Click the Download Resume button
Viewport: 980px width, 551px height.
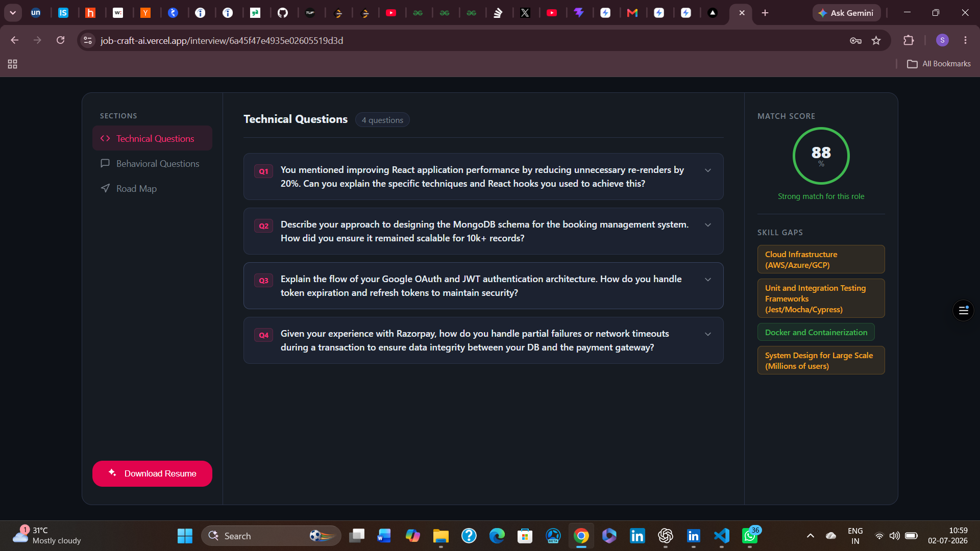point(152,473)
